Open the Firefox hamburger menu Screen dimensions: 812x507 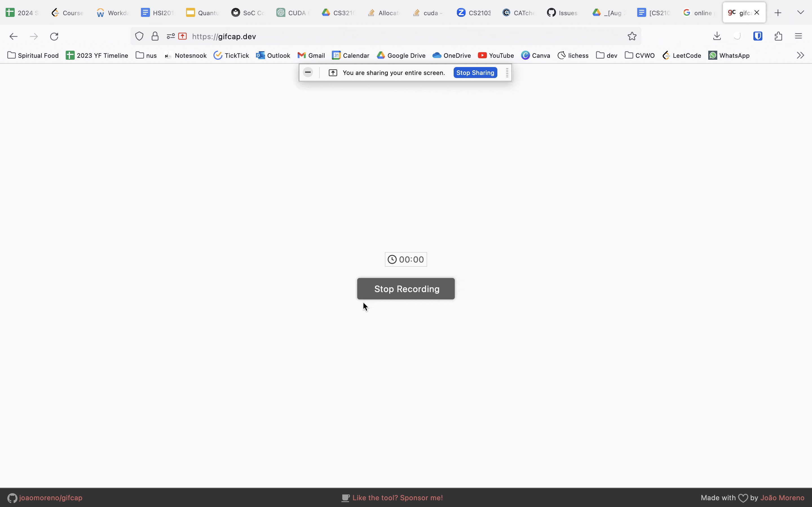tap(798, 36)
